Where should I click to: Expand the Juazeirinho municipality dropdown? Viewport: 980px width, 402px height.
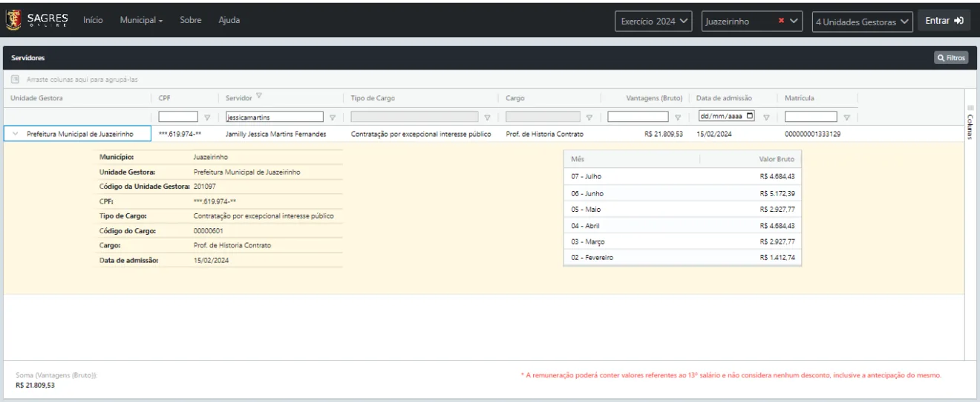point(794,22)
